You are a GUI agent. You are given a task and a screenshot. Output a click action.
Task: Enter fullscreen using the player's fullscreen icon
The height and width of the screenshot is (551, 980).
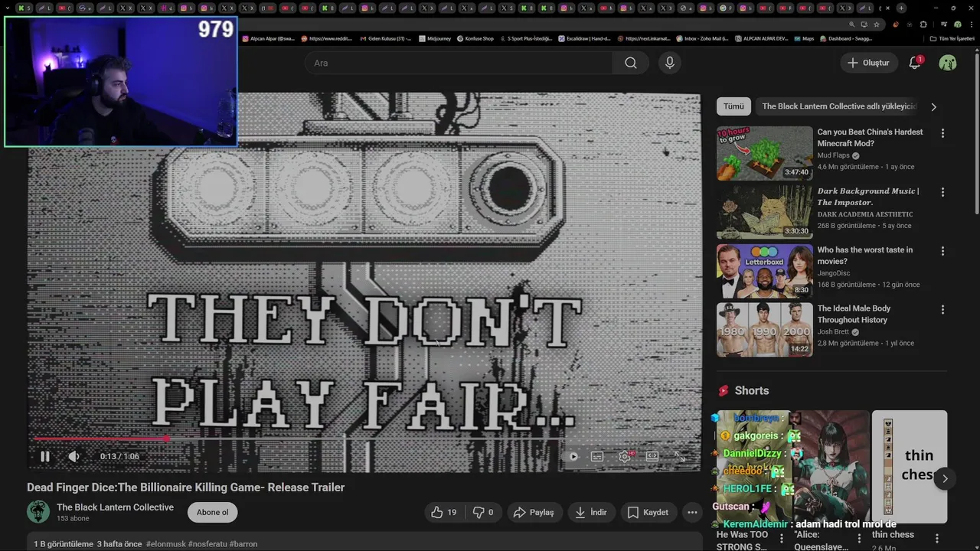point(679,456)
